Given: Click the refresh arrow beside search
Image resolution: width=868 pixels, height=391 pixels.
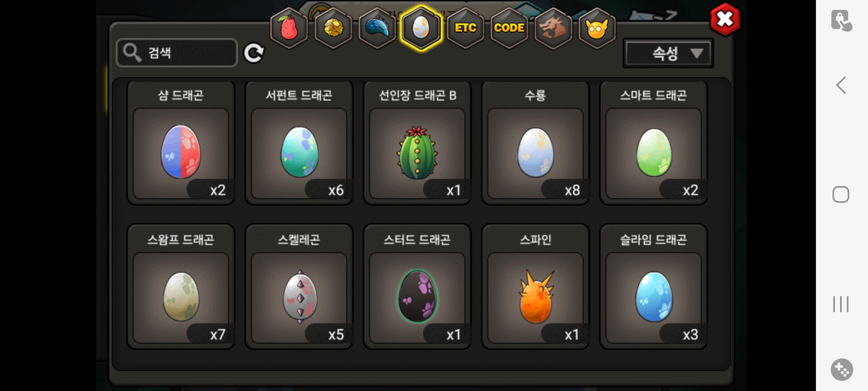Looking at the screenshot, I should pos(254,53).
